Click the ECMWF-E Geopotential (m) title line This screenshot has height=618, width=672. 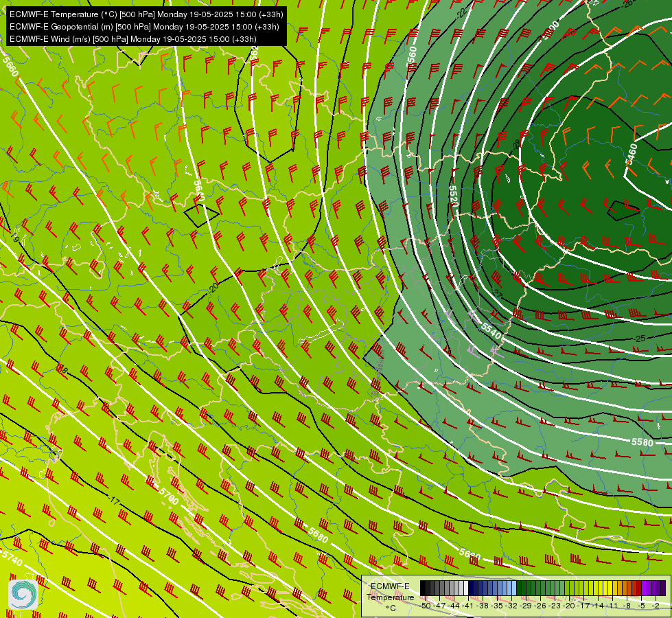tap(144, 27)
